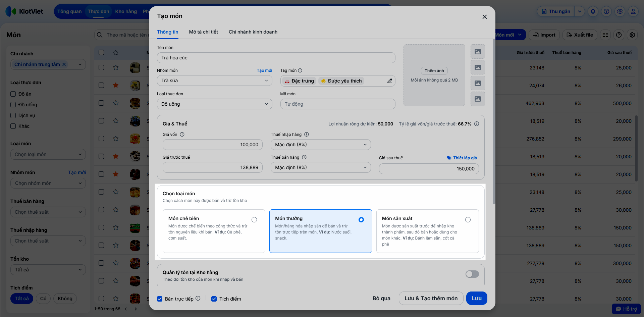Viewport: 644px width, 317px height.
Task: Open the Kho hàng menu
Action: click(x=126, y=11)
